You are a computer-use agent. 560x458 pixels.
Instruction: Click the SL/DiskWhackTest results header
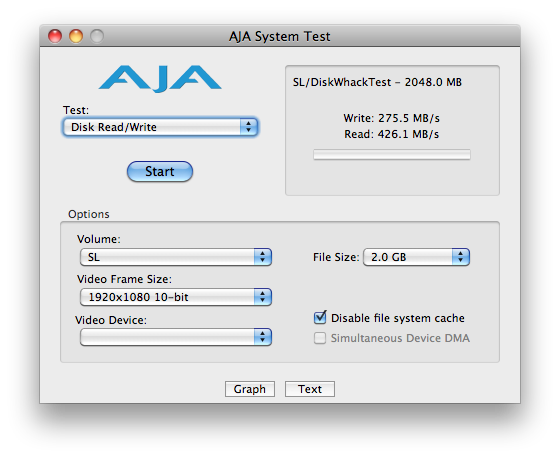tap(377, 82)
